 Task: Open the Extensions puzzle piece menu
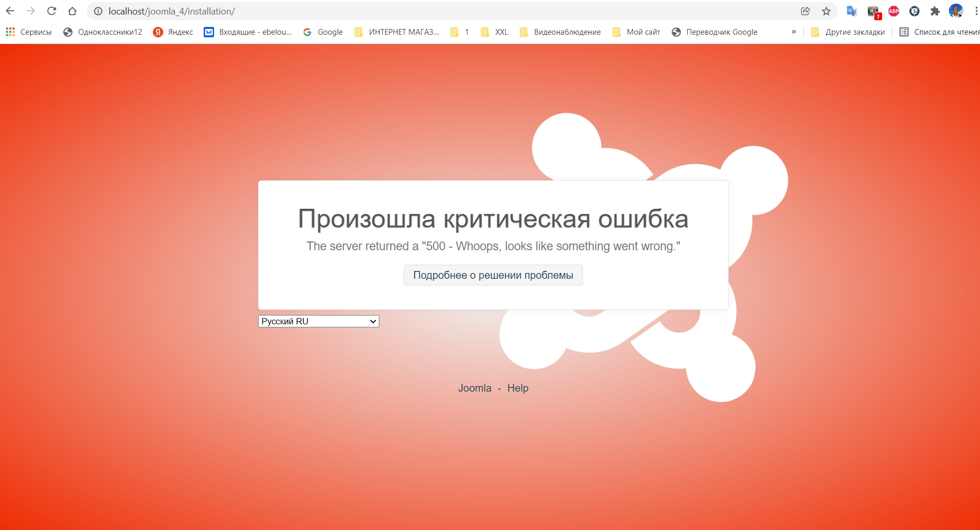click(935, 11)
